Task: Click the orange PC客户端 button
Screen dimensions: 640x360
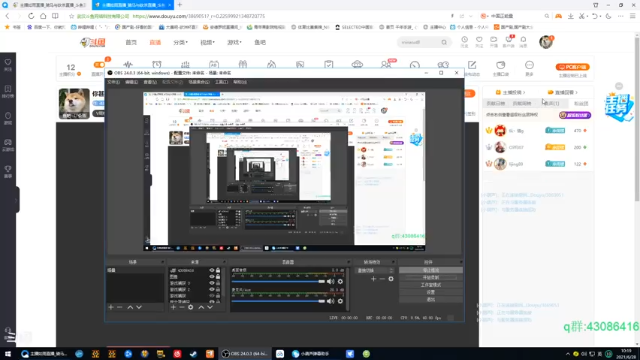Action: 572,67
